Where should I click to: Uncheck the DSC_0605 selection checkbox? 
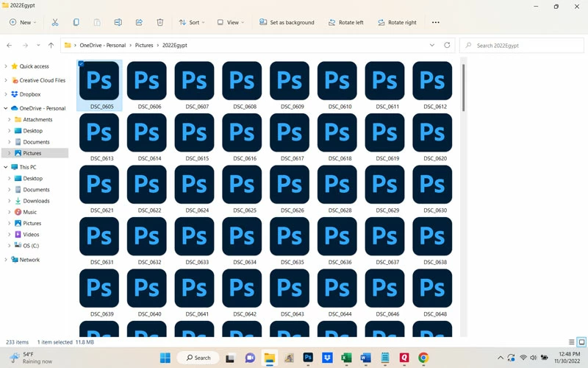[81, 64]
